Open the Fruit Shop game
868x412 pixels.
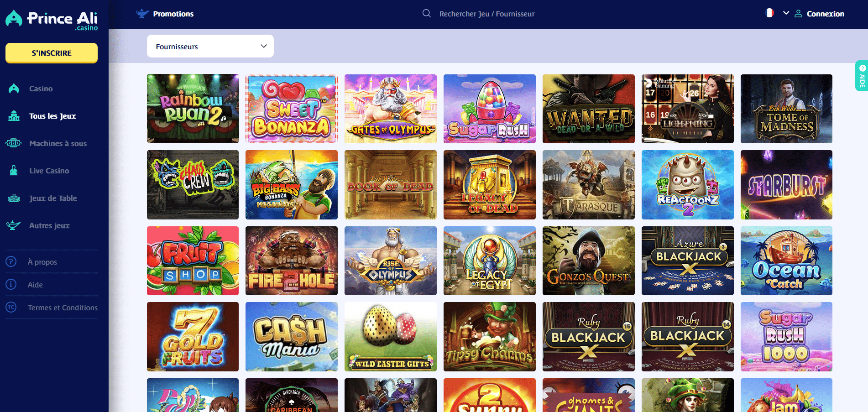(193, 261)
